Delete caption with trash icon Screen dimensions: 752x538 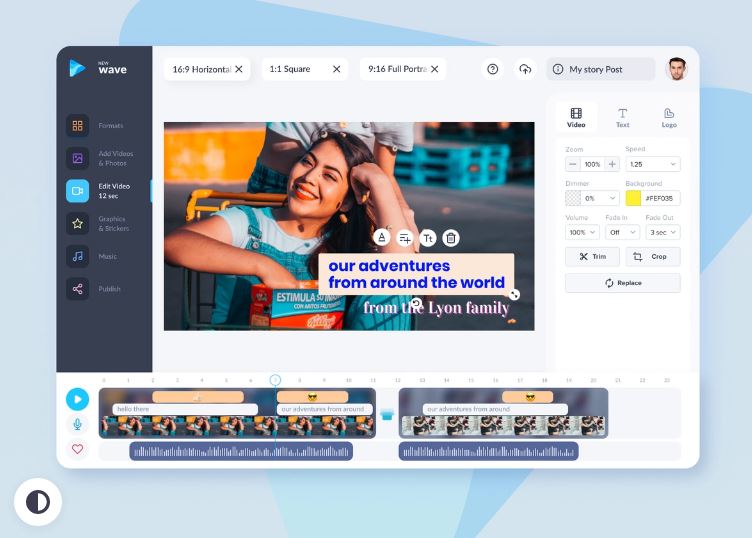[451, 238]
